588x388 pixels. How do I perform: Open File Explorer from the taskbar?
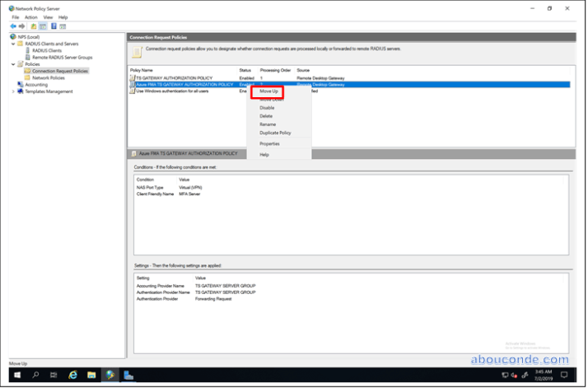pos(91,375)
